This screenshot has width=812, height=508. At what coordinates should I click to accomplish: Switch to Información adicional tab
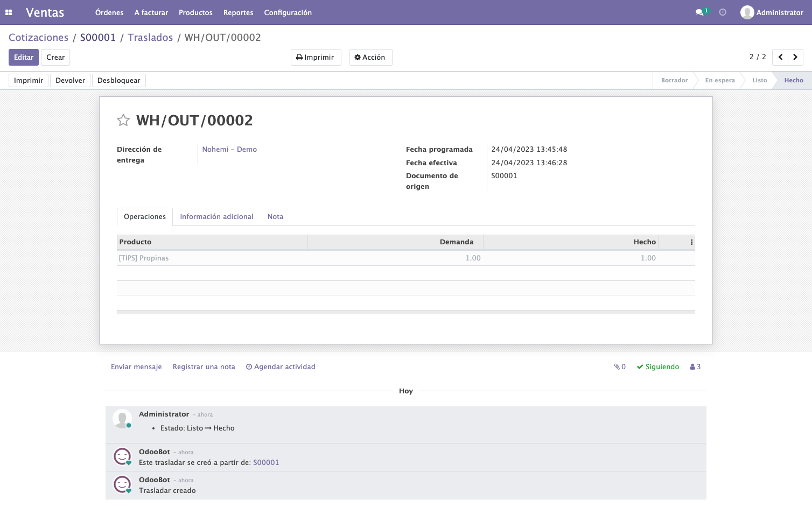click(x=216, y=217)
